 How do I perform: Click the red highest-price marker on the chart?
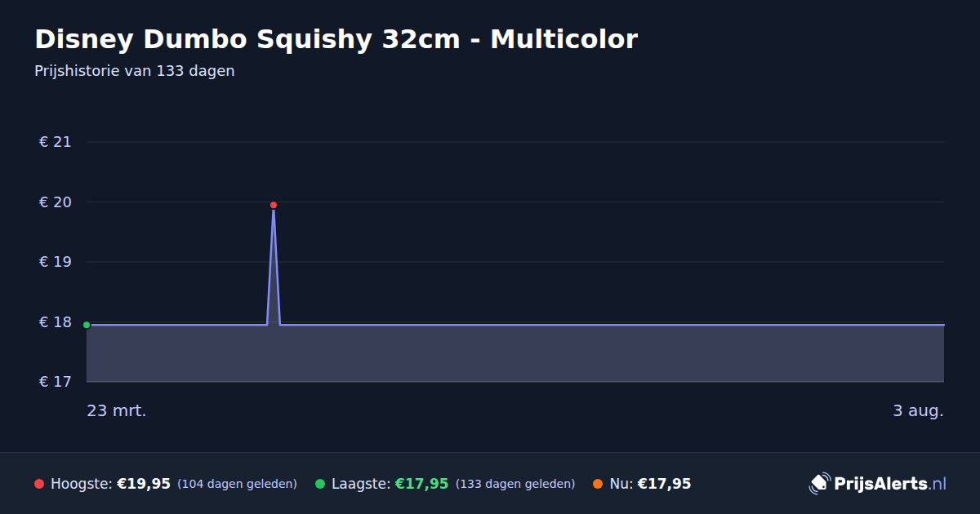pyautogui.click(x=274, y=205)
